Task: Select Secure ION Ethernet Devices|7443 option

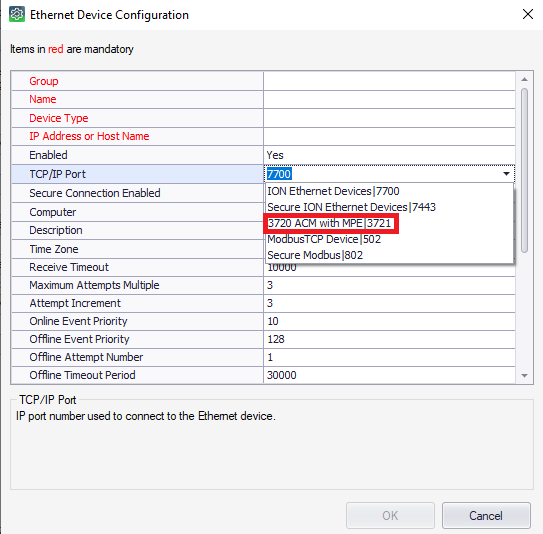Action: pos(390,207)
